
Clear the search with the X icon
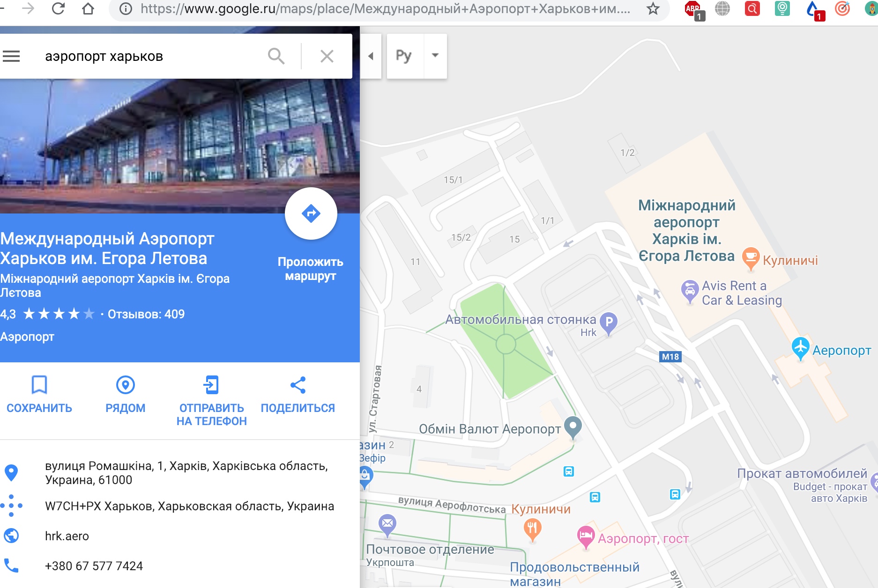pos(327,56)
